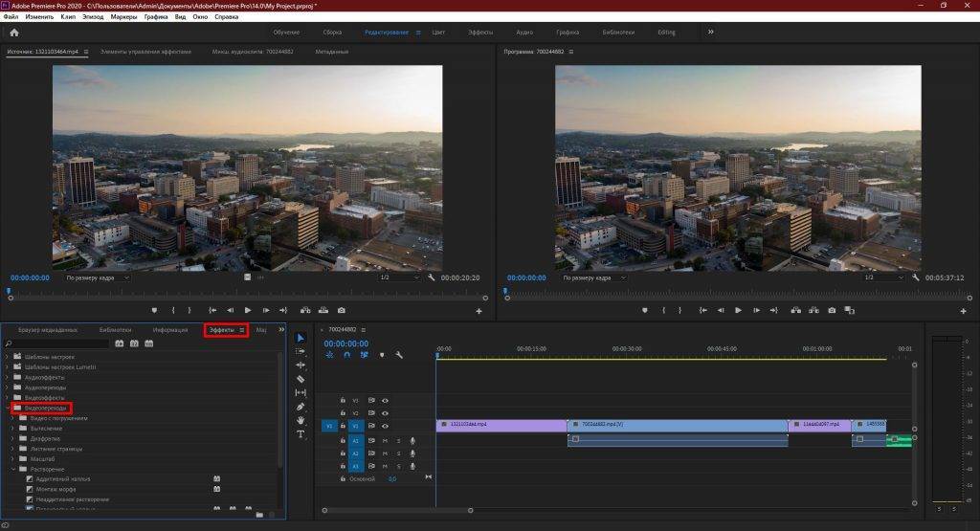Viewport: 980px width, 531px height.
Task: Switch to the Цвет workspace tab
Action: (438, 33)
